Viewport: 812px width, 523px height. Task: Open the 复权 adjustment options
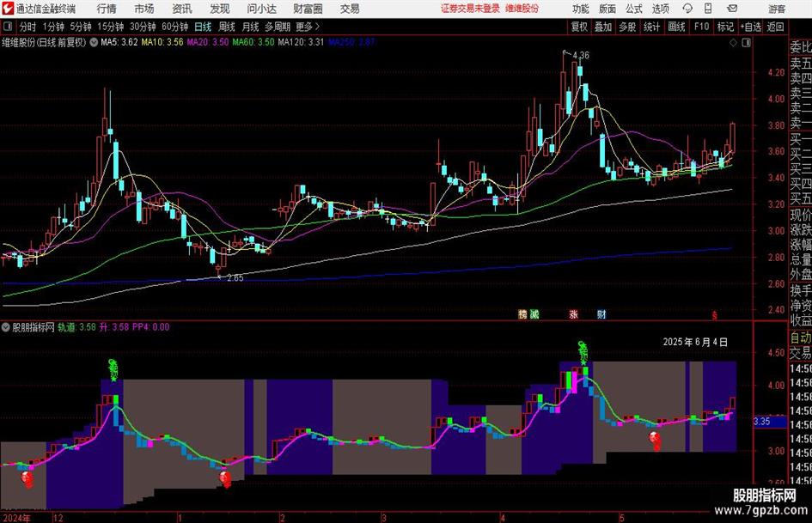click(579, 27)
